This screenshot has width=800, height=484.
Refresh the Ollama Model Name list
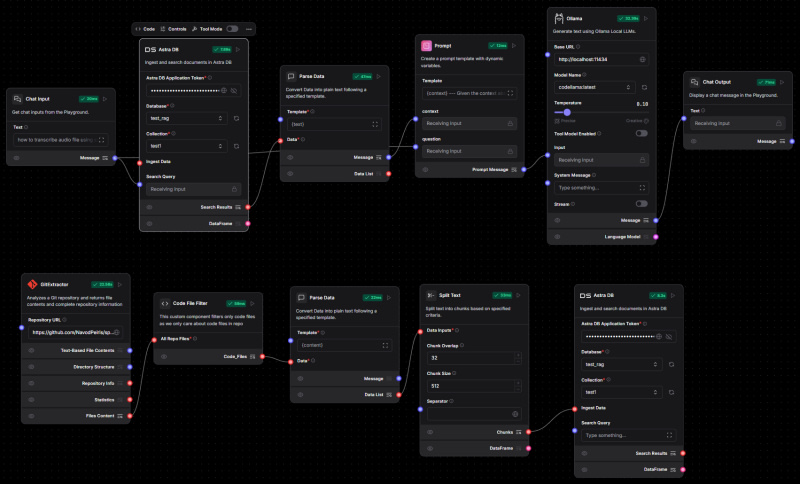[x=642, y=88]
